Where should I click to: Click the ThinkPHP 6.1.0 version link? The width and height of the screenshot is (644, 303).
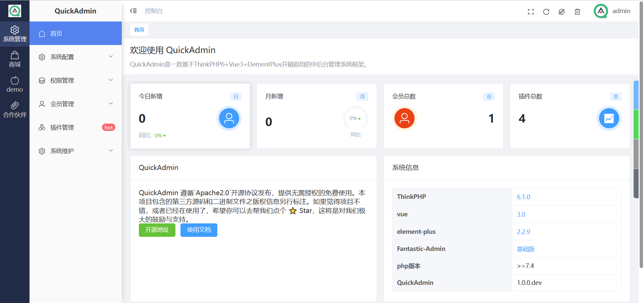coord(523,197)
